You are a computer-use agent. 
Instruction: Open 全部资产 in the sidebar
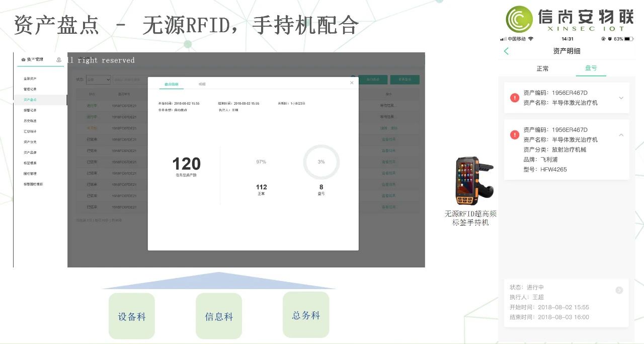30,79
